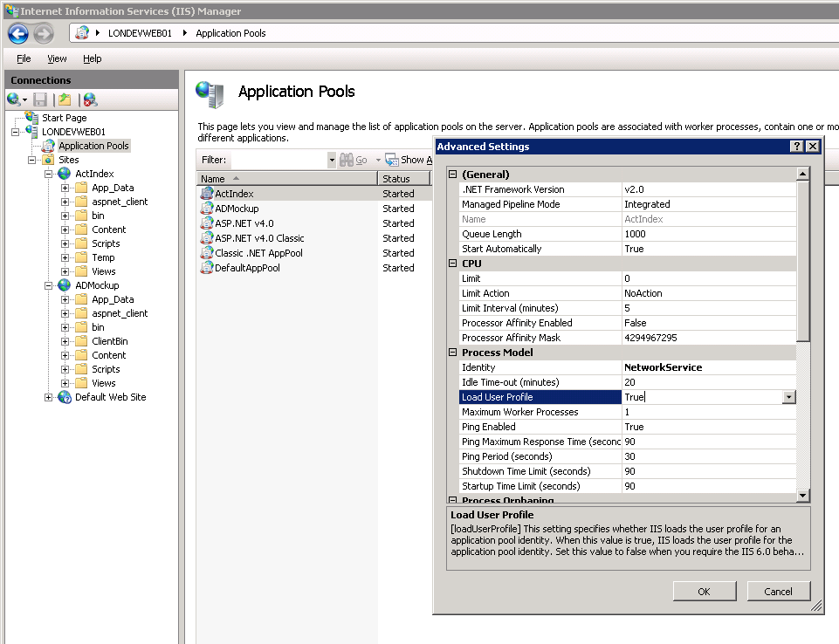Screen dimensions: 839x644
Task: Open the Filter dropdown arrow
Action: point(332,160)
